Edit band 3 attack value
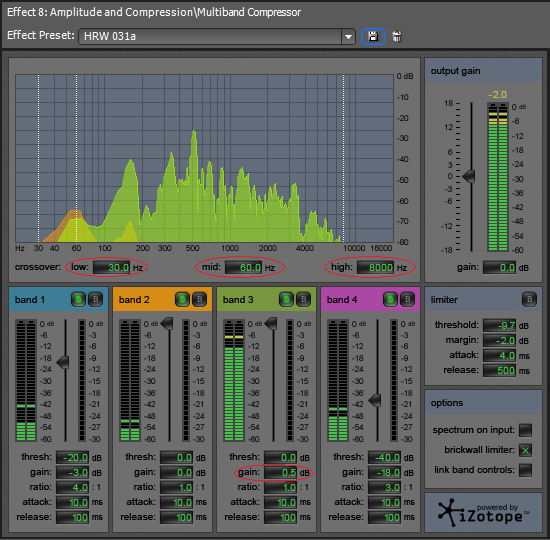Viewport: 550px width, 540px height. (281, 502)
